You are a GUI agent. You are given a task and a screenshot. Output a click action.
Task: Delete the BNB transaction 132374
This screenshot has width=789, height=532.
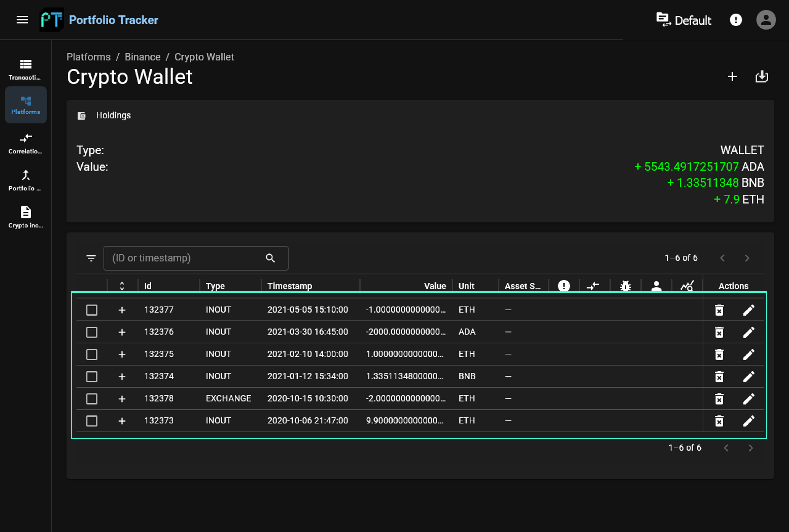pos(719,376)
